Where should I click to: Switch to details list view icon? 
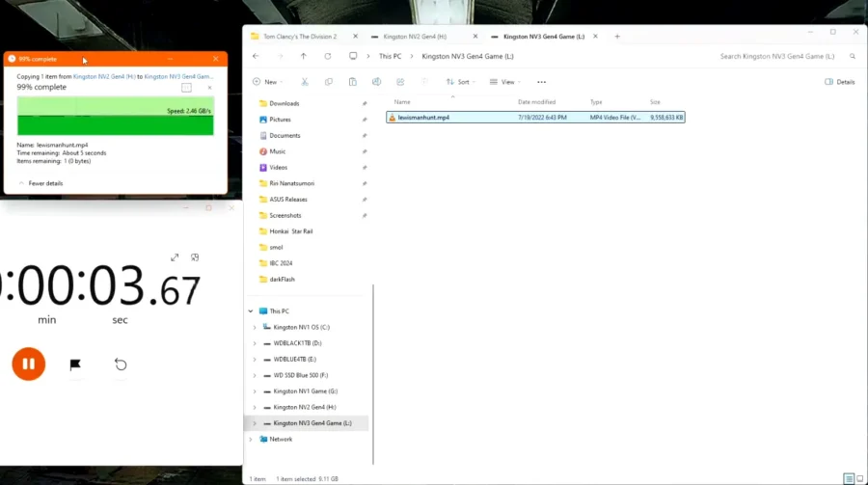(849, 479)
